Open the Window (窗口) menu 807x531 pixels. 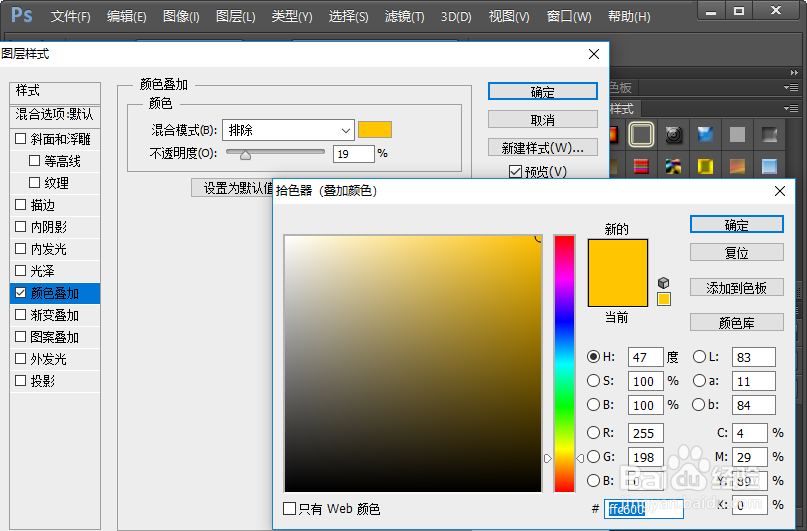pyautogui.click(x=569, y=16)
